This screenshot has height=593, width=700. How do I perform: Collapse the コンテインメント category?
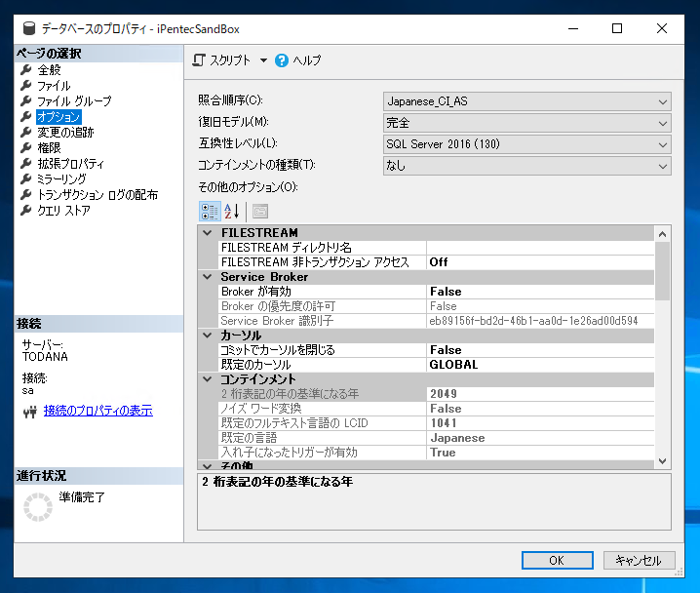pos(207,379)
